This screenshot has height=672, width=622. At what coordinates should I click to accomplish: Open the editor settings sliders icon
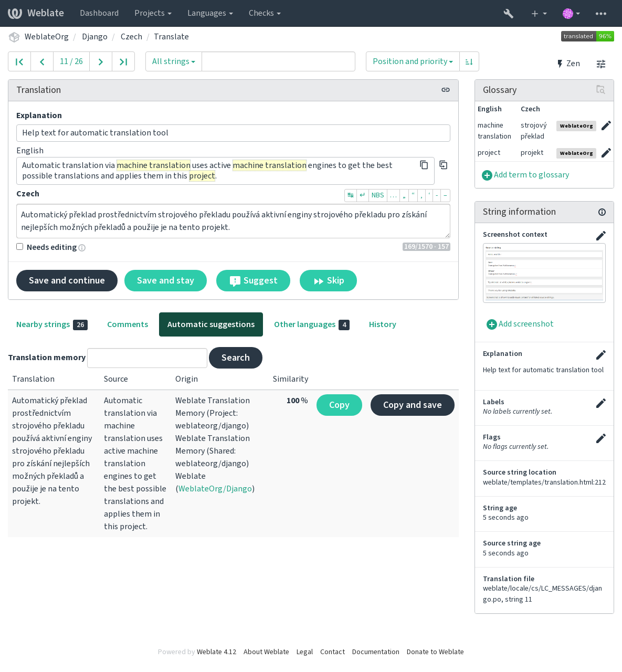click(601, 64)
